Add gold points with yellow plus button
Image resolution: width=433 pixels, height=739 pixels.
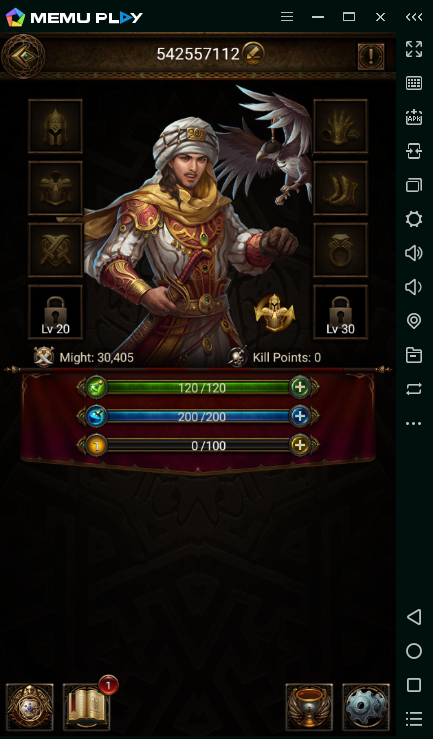(x=300, y=445)
